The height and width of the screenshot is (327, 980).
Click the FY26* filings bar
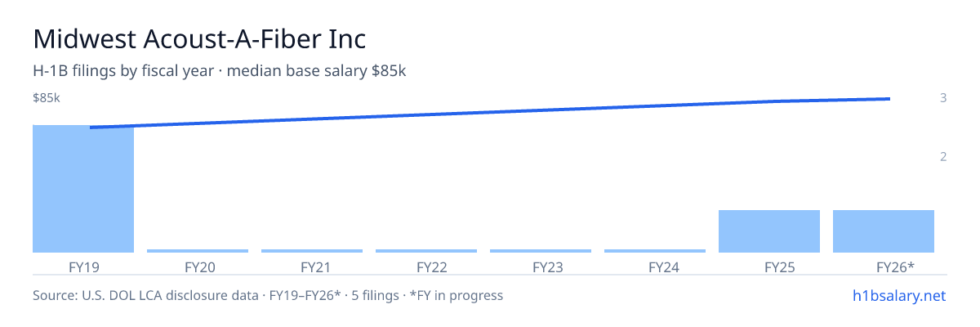884,231
